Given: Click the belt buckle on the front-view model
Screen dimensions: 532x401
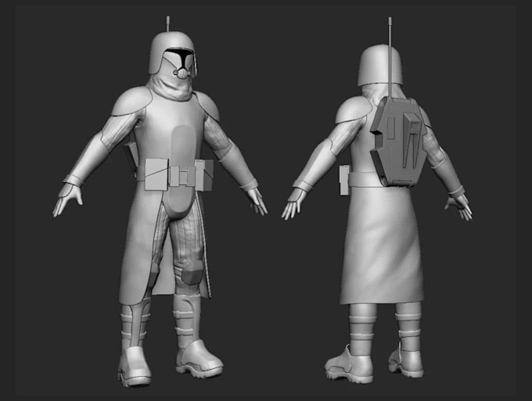Looking at the screenshot, I should pyautogui.click(x=183, y=176).
